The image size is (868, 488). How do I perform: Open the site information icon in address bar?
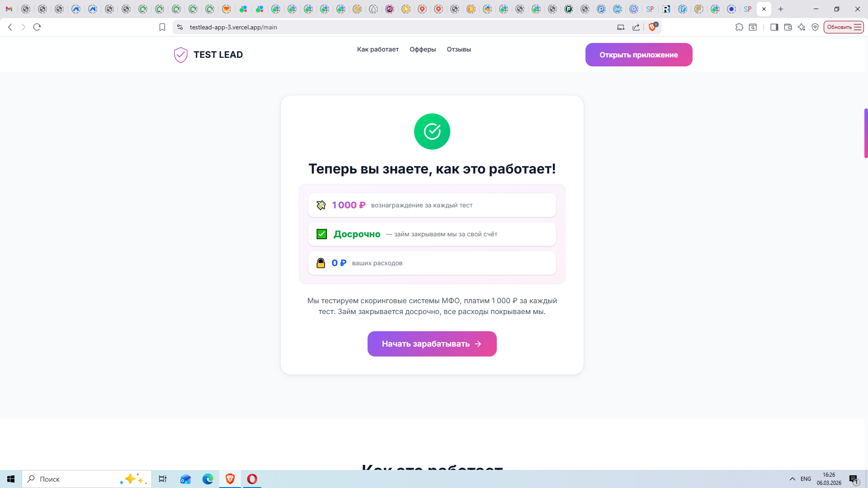point(180,27)
